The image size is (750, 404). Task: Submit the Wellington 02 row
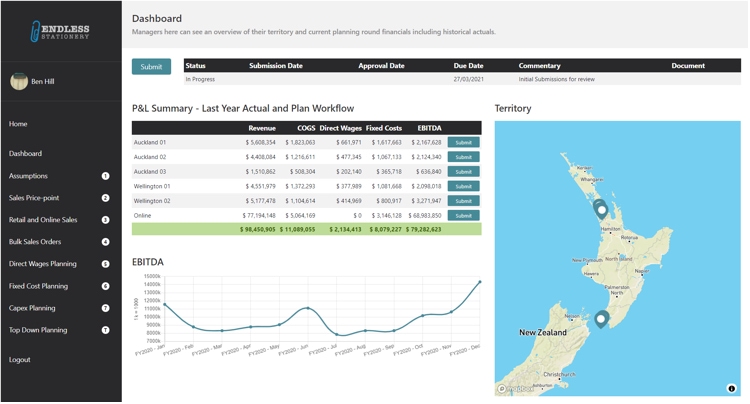click(463, 201)
